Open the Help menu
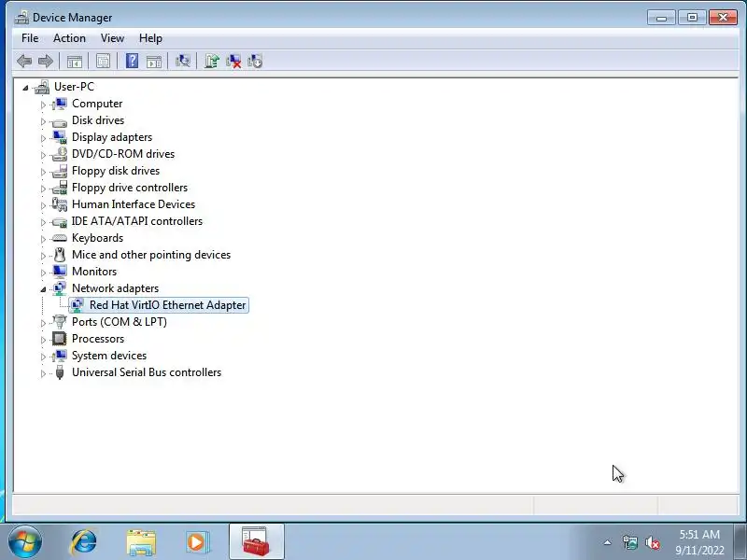Viewport: 747px width, 560px height. point(150,38)
